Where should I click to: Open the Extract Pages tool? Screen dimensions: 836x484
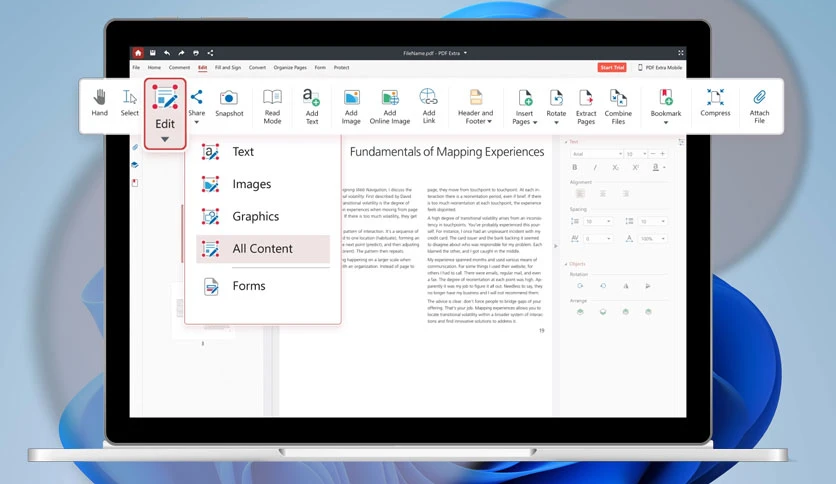(586, 107)
